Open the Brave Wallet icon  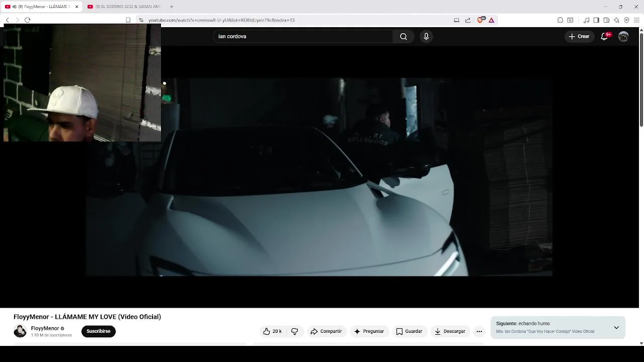coord(606,20)
